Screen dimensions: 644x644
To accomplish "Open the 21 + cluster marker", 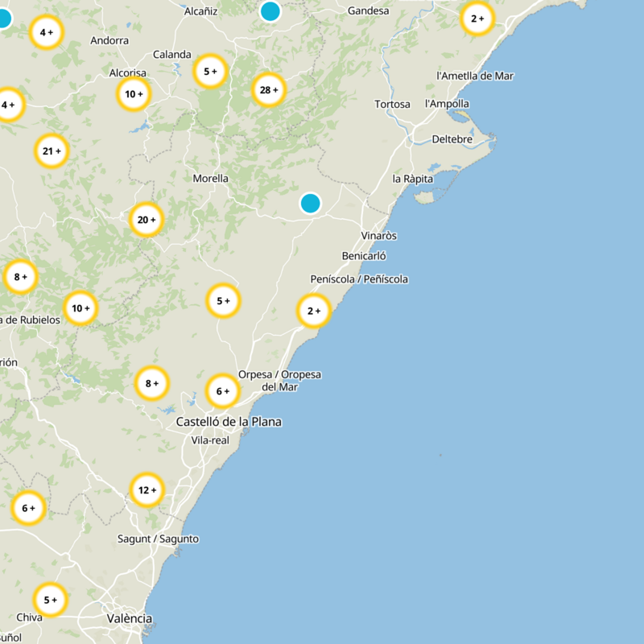I will pos(52,151).
